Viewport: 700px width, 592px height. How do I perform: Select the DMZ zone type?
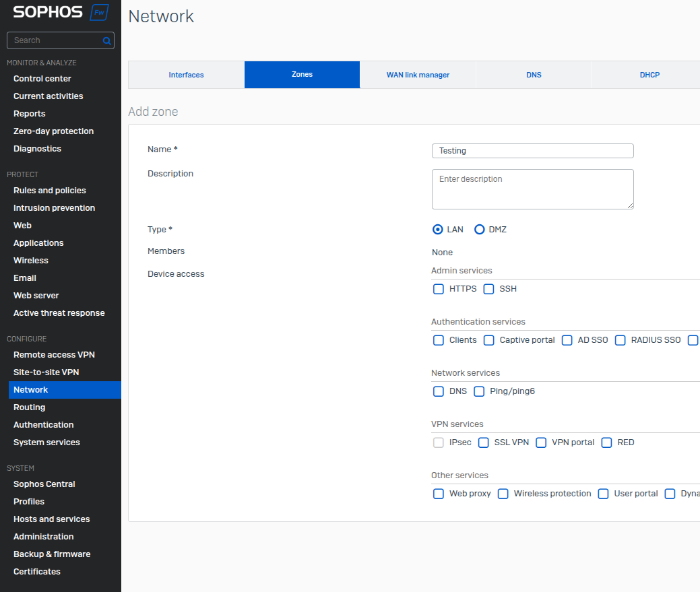(480, 230)
